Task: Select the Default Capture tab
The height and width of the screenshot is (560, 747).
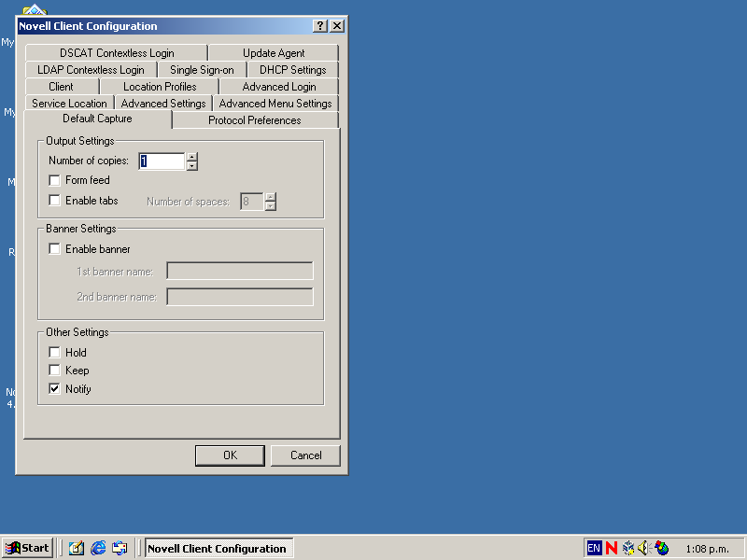Action: coord(98,119)
